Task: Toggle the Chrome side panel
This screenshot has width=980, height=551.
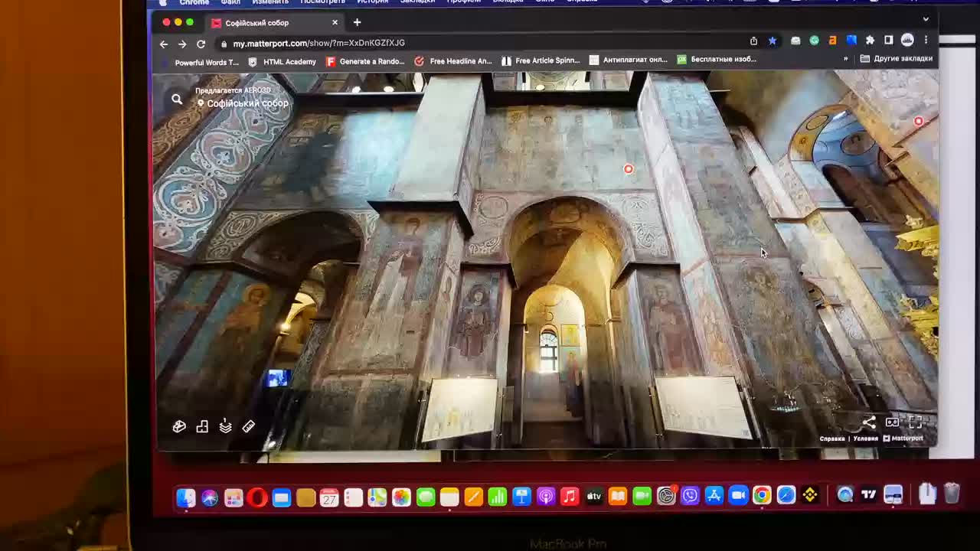Action: coord(888,40)
